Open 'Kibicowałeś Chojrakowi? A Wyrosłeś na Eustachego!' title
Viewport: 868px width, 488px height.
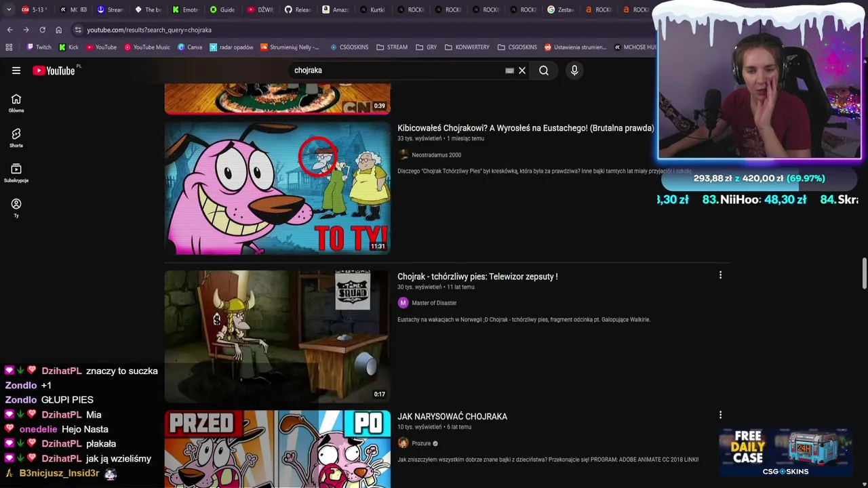click(526, 128)
